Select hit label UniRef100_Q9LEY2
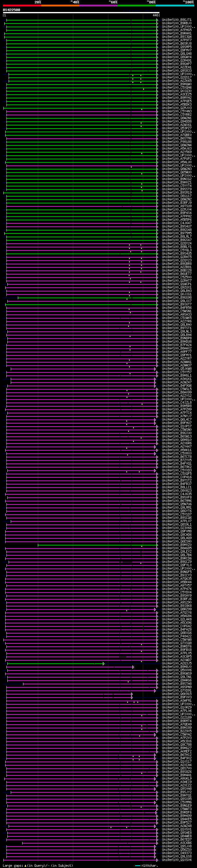This screenshot has width=197, height=868. click(176, 551)
